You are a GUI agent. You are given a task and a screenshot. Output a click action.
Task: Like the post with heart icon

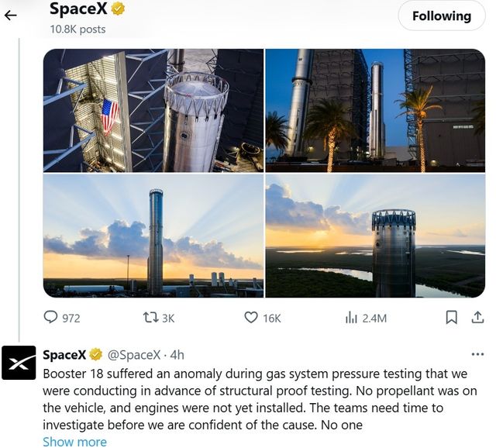click(251, 317)
